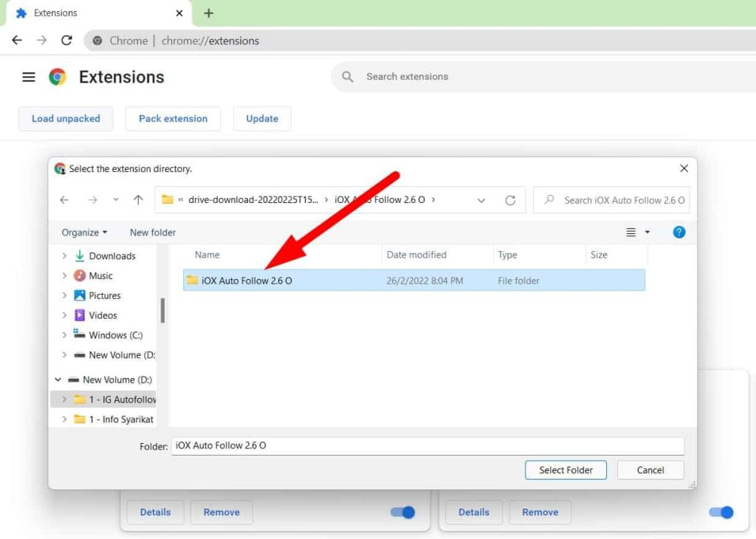Click the Select Folder button

click(566, 470)
